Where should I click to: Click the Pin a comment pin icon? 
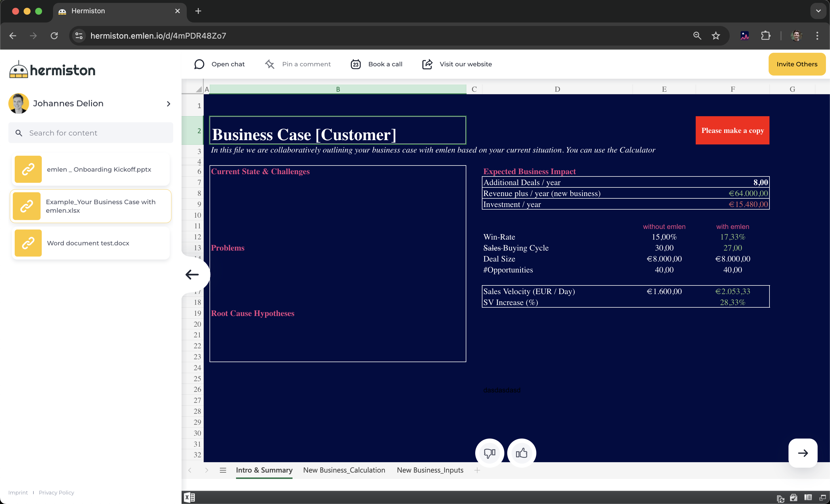click(x=269, y=64)
